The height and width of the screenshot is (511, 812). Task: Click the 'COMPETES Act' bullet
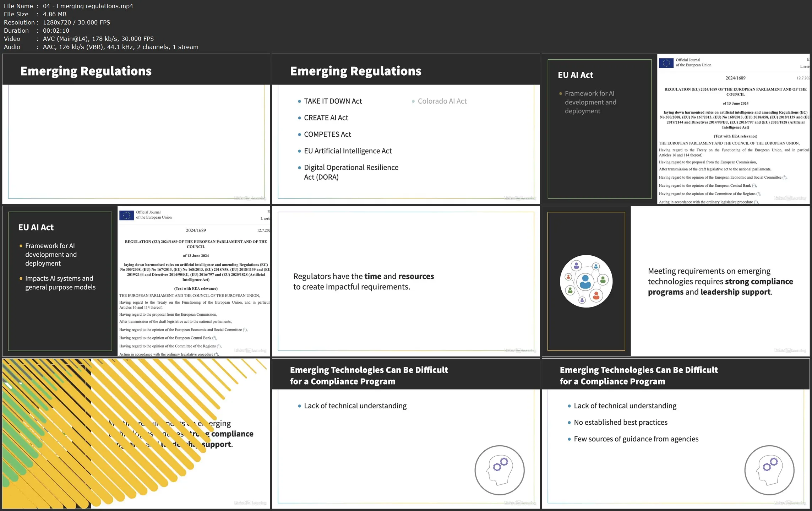pos(327,135)
